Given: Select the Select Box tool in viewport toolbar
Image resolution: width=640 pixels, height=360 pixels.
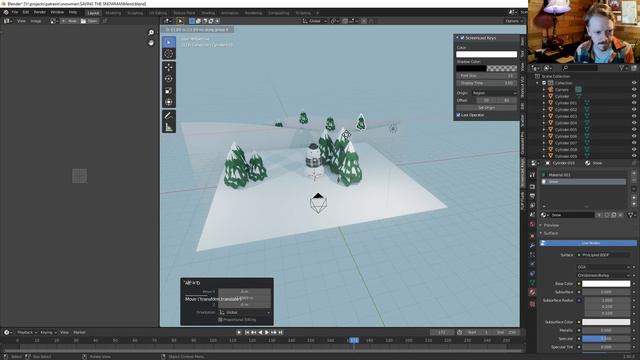Looking at the screenshot, I should (169, 42).
